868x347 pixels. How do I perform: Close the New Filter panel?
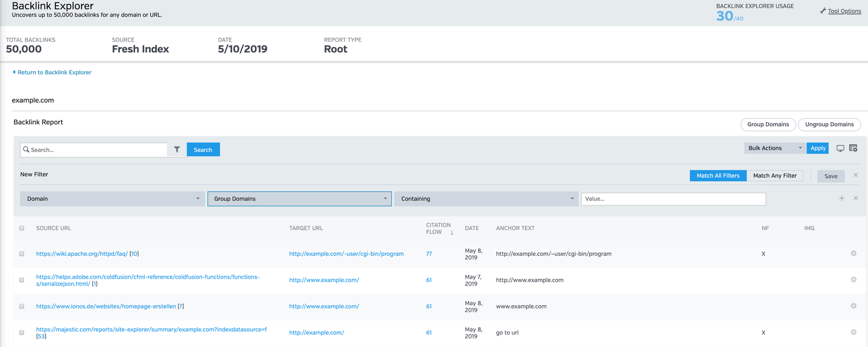(x=856, y=175)
